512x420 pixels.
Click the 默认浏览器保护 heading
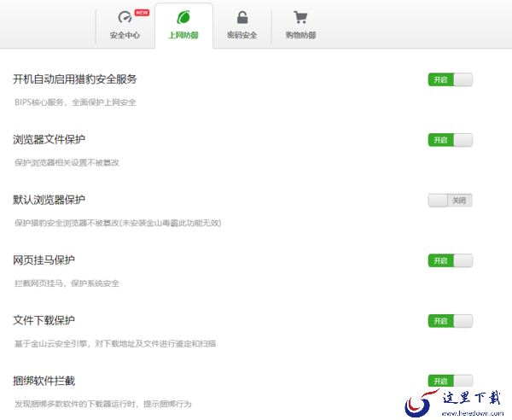(49, 200)
